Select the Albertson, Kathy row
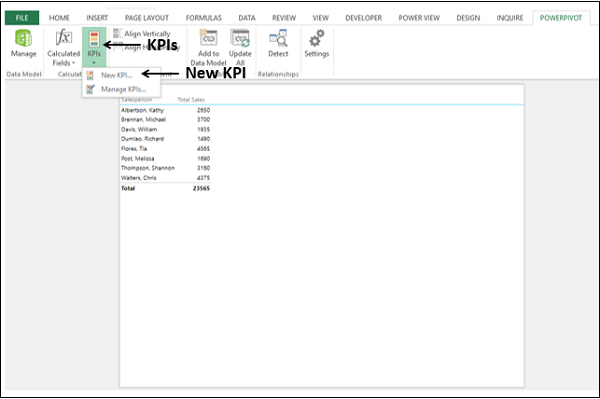 (165, 110)
